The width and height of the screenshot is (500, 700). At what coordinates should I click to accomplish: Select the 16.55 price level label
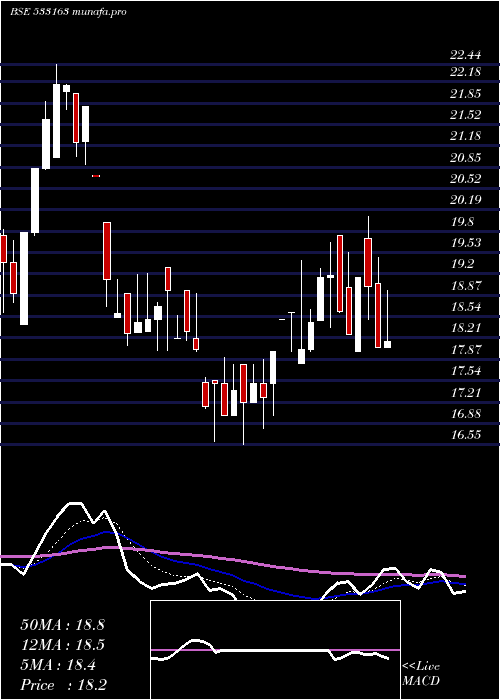point(466,435)
